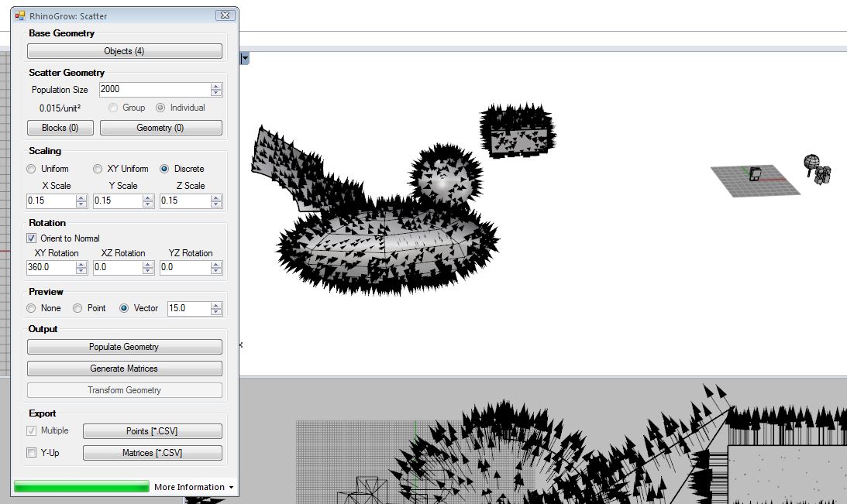This screenshot has width=847, height=504.
Task: Expand the More Information dropdown
Action: coord(194,487)
